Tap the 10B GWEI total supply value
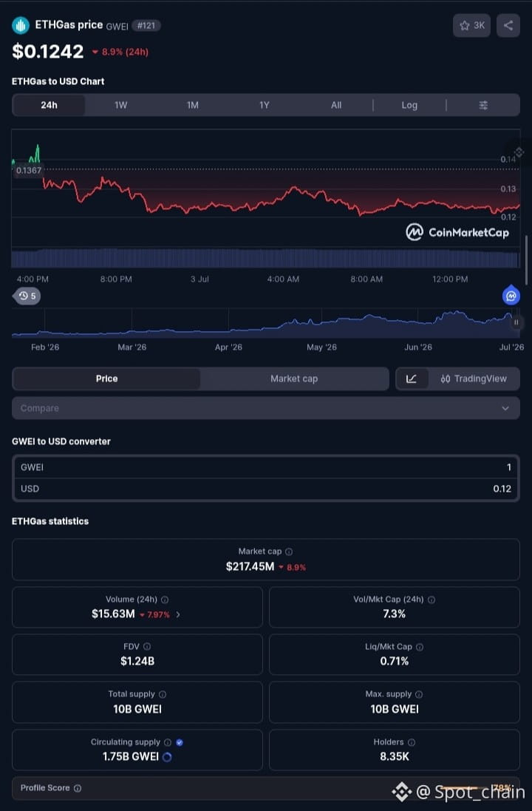The height and width of the screenshot is (811, 532). click(x=137, y=709)
